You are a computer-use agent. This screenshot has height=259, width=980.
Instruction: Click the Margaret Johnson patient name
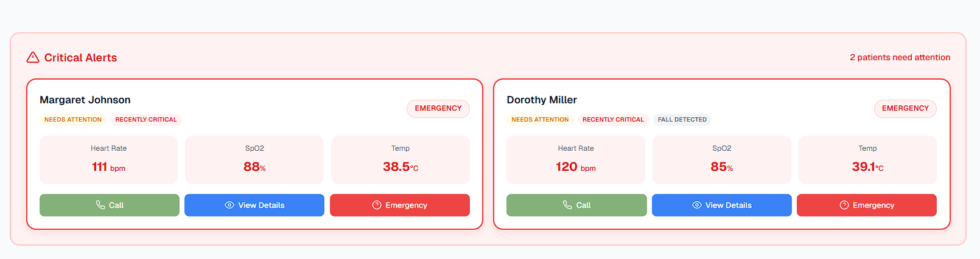85,100
